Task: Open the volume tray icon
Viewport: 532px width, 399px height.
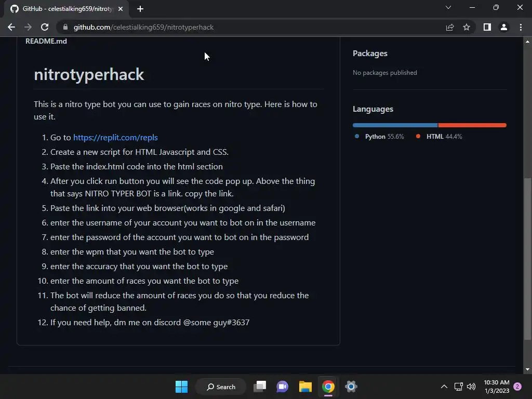Action: (x=471, y=387)
